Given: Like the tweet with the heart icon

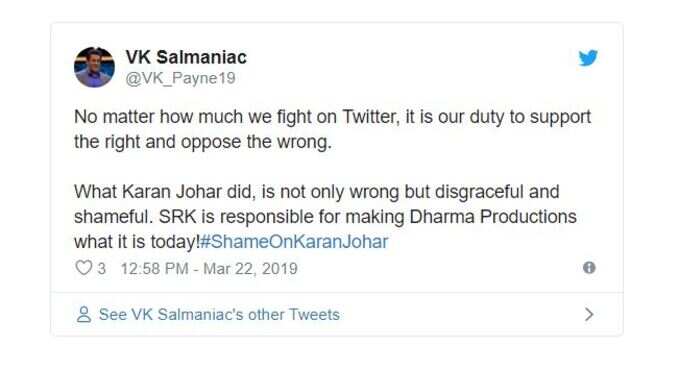Looking at the screenshot, I should click(83, 268).
